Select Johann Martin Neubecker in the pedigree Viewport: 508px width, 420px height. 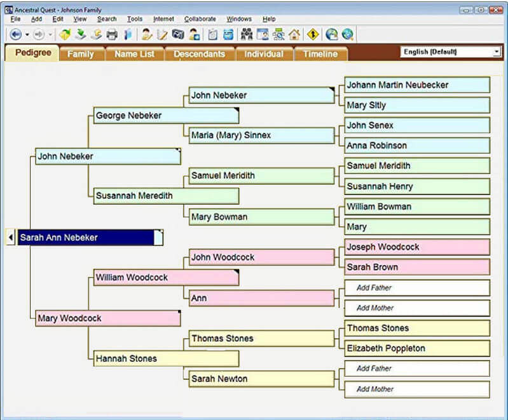point(416,85)
